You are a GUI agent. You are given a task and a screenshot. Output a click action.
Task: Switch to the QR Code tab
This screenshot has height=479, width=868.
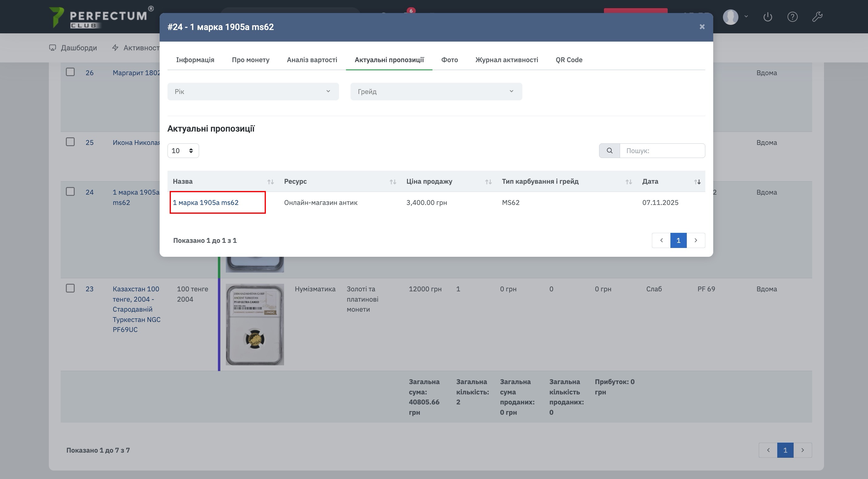(x=569, y=60)
